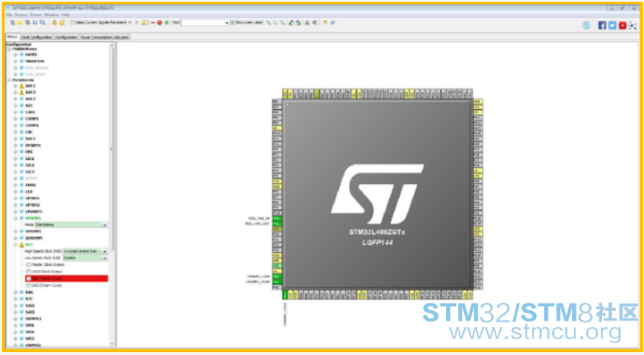644x355 pixels.
Task: Open OPAMP1 Mode Standalone dropdown
Action: point(71,225)
